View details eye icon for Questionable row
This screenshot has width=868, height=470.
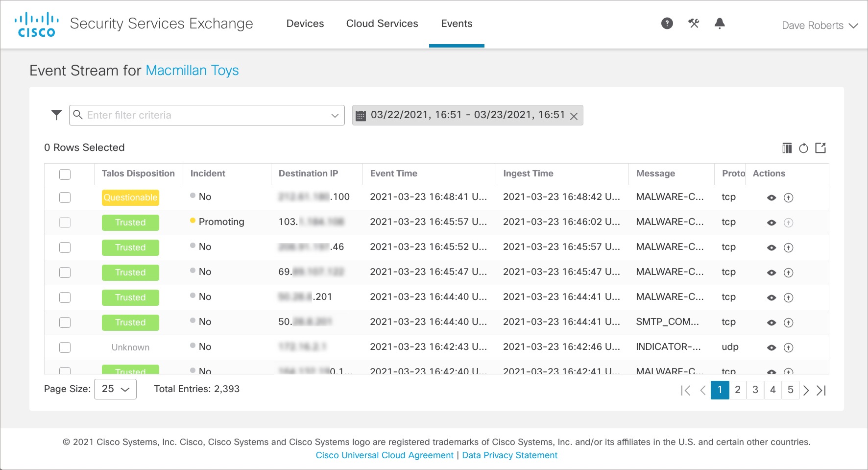772,198
